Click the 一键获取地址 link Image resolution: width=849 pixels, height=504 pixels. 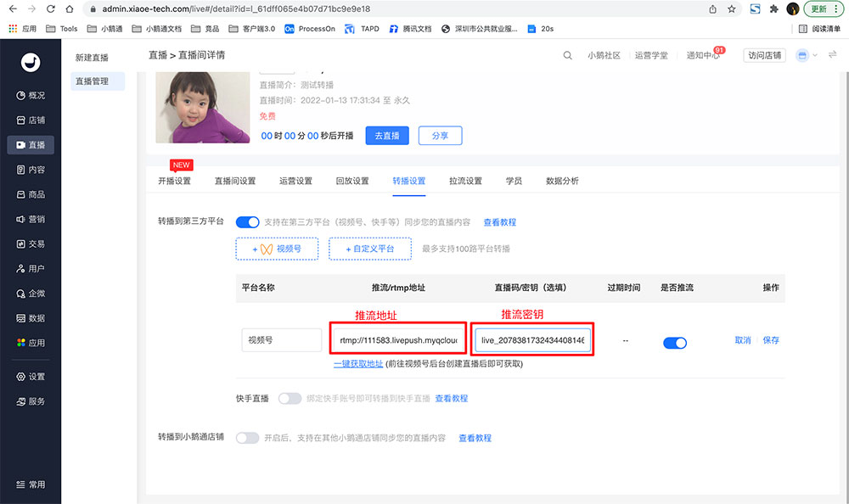click(x=357, y=364)
